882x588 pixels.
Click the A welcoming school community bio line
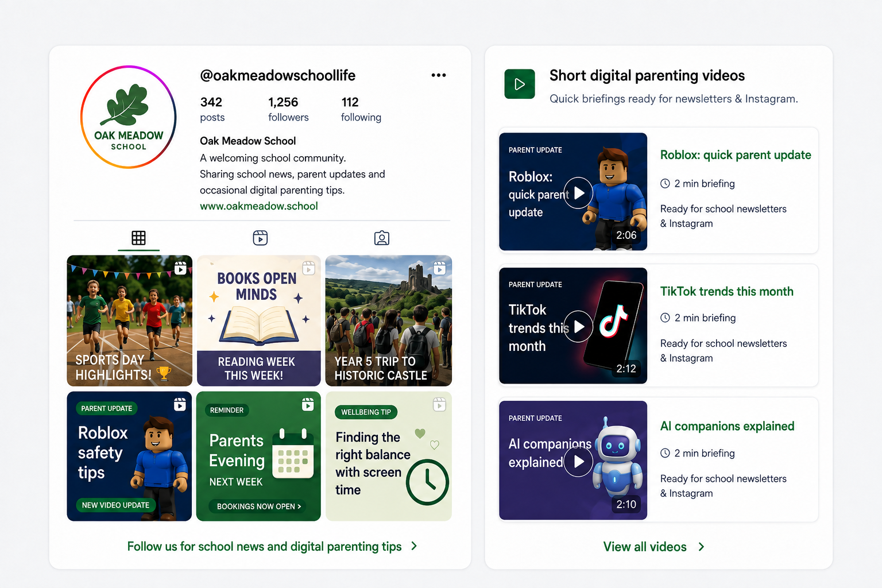[x=273, y=158]
